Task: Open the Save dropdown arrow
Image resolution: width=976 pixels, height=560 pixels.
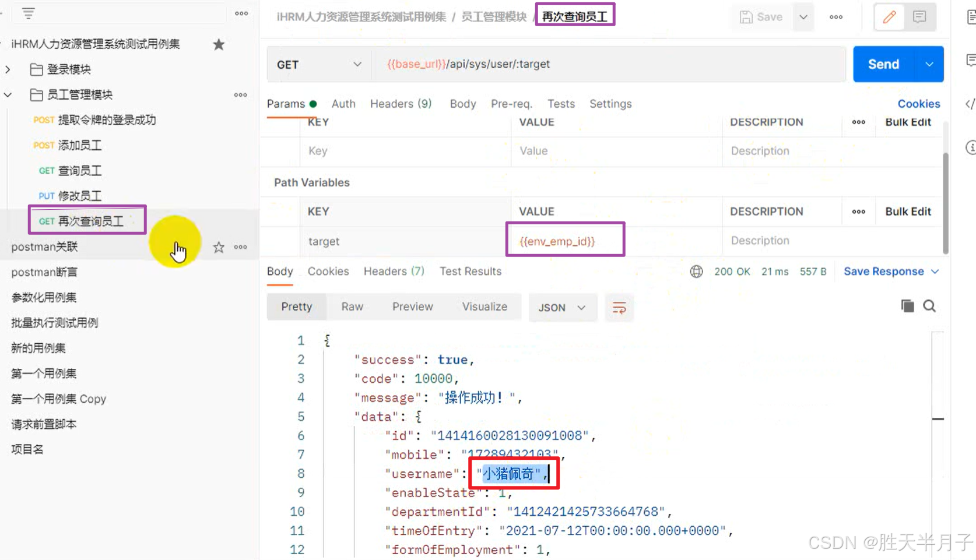Action: pyautogui.click(x=803, y=17)
